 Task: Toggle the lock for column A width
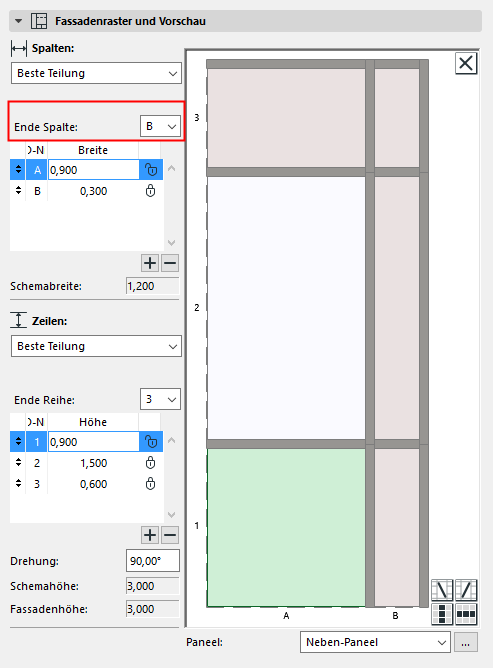(151, 170)
